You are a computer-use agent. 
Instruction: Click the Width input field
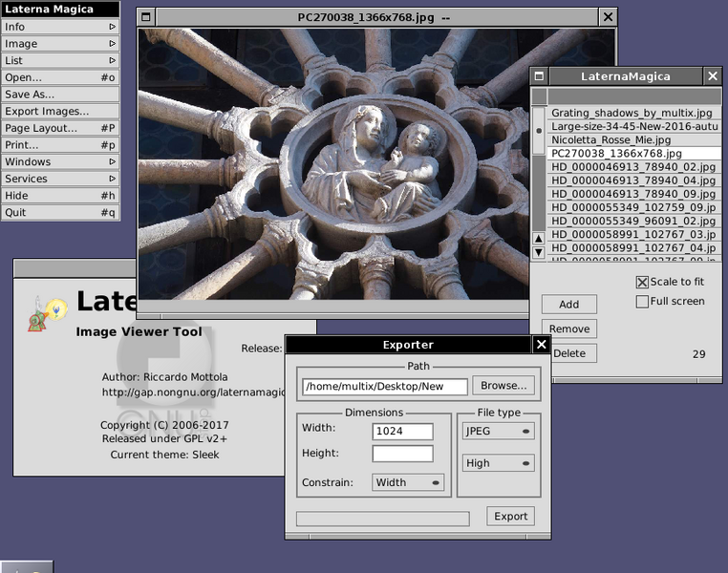click(402, 431)
